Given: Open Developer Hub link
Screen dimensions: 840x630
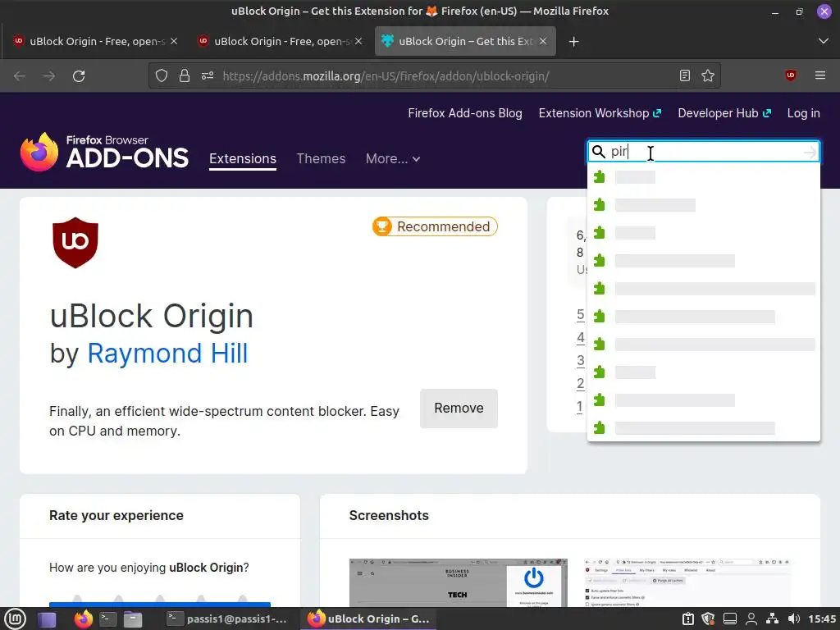Looking at the screenshot, I should pyautogui.click(x=724, y=113).
